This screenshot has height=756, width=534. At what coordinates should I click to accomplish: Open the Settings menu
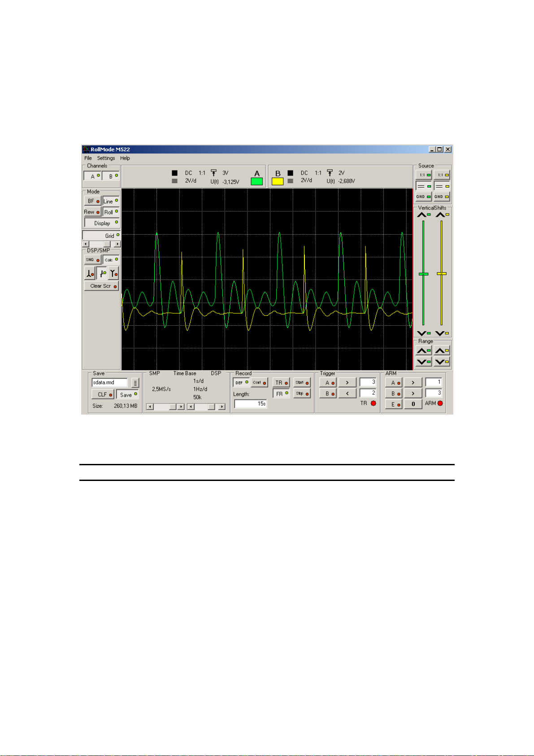click(x=106, y=158)
